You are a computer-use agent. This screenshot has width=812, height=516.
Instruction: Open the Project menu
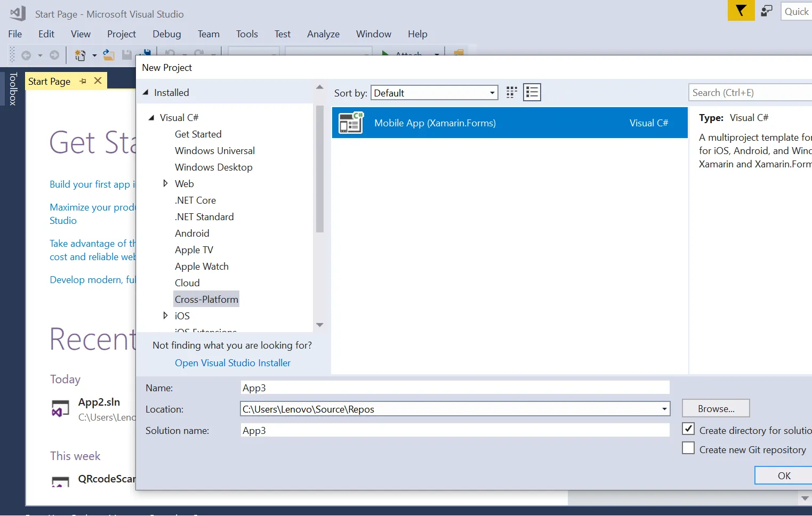coord(122,34)
